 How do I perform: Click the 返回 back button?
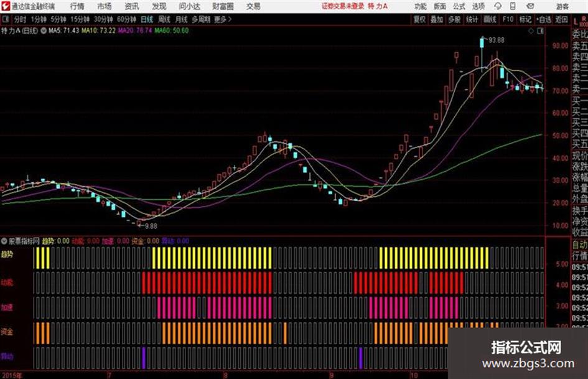pos(561,19)
